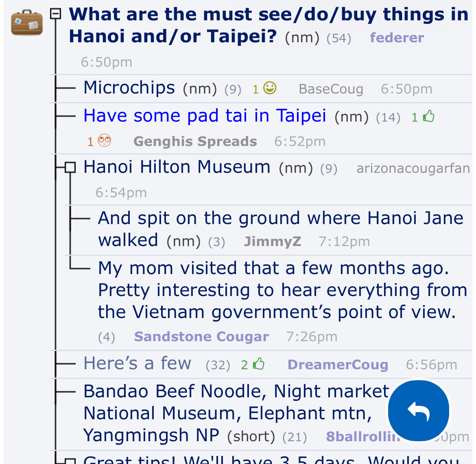Click thumbs-up icon on 'Here's a few'
Image resolution: width=476 pixels, height=464 pixels.
pos(259,364)
